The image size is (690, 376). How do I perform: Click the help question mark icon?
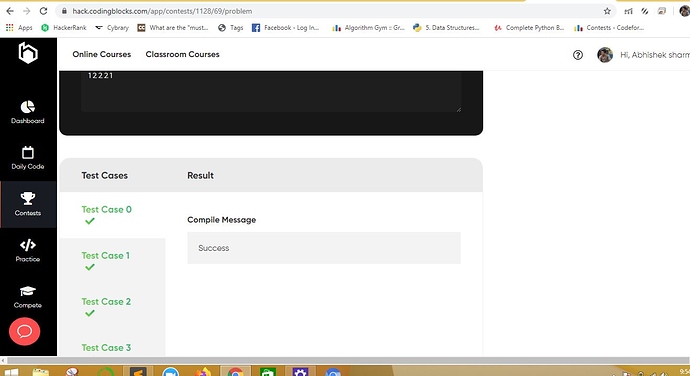coord(578,55)
